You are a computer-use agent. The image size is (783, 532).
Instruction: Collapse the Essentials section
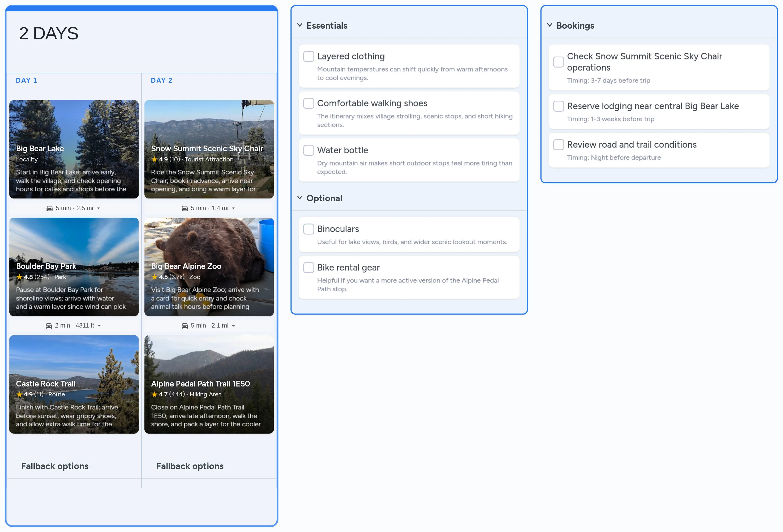coord(300,25)
